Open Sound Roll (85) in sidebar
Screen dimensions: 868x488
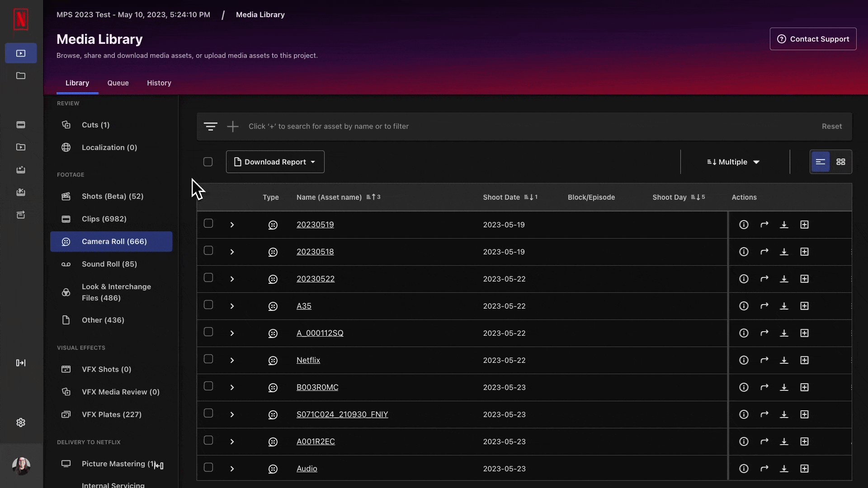click(x=111, y=264)
